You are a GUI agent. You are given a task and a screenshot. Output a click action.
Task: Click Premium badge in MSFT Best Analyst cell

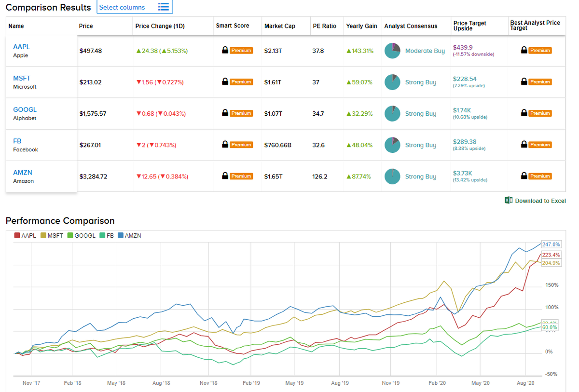(x=540, y=82)
